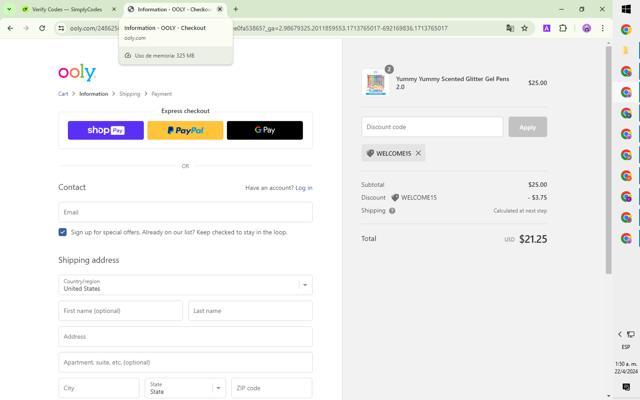This screenshot has width=640, height=400.
Task: Close the OOLY Checkout tab
Action: tap(220, 9)
